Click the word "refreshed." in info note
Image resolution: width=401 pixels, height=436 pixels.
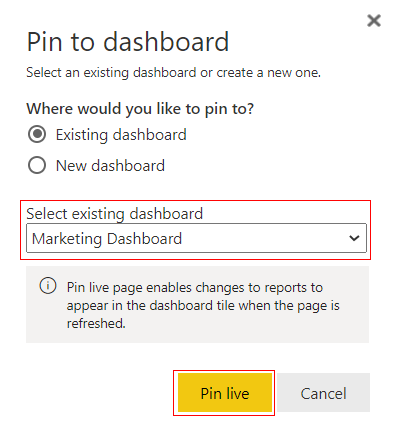tap(96, 323)
